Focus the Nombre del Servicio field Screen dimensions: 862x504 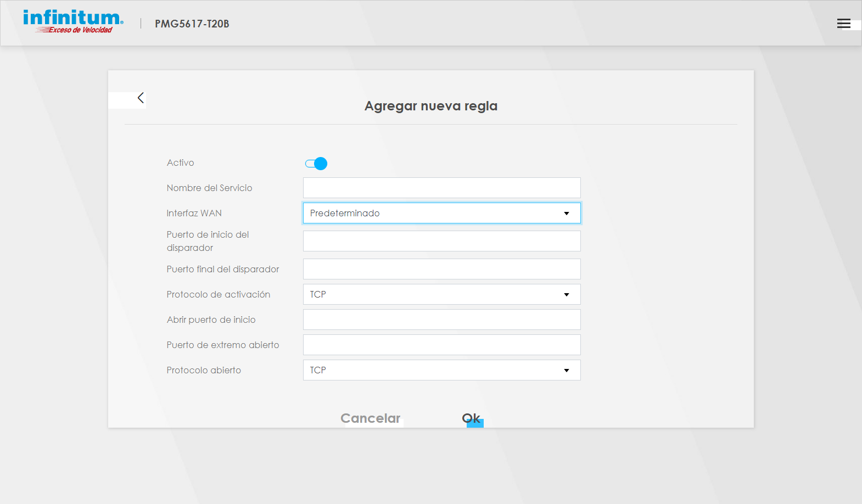tap(441, 188)
